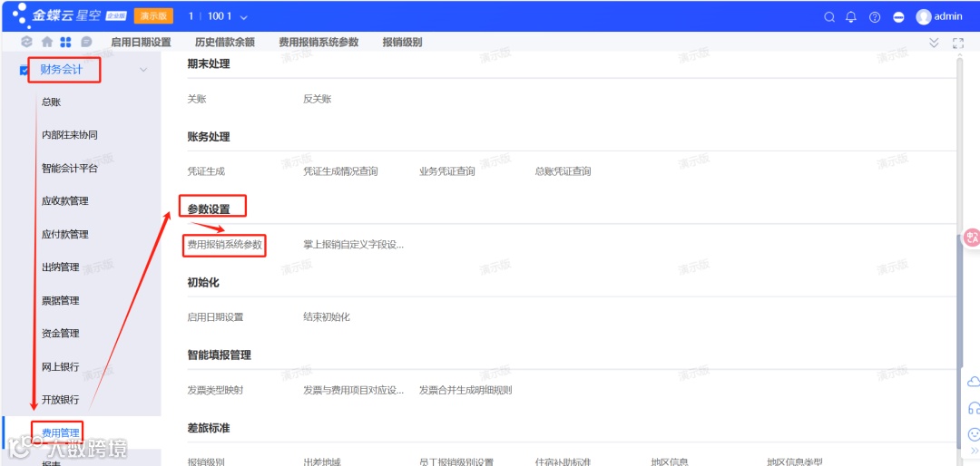Click the cloud icon on right edge
Image resolution: width=980 pixels, height=466 pixels.
973,382
